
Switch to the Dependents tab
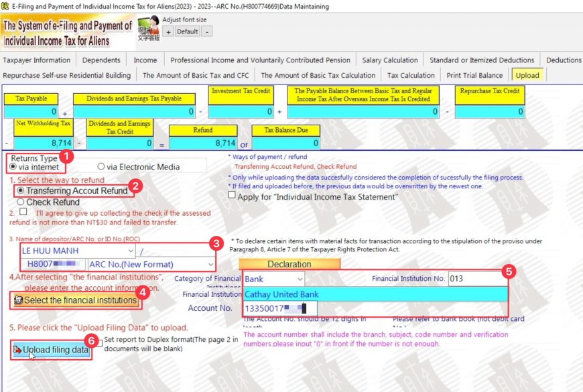(x=101, y=60)
